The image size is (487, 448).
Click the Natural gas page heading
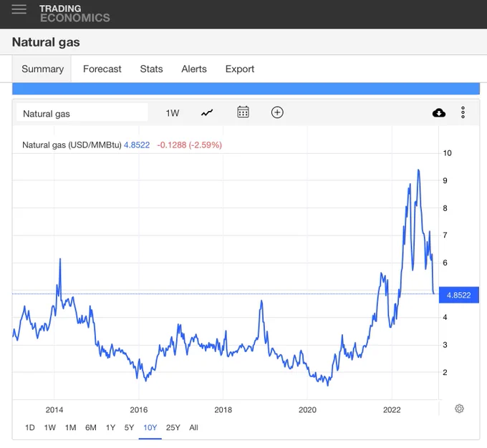point(46,42)
